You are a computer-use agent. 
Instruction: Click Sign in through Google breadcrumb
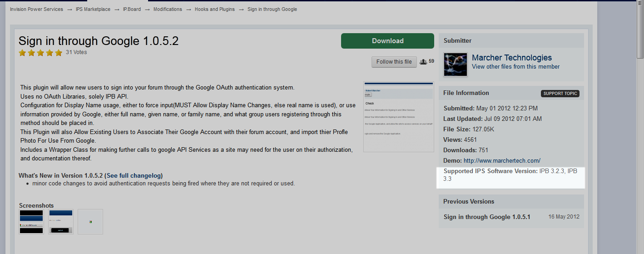tap(272, 9)
